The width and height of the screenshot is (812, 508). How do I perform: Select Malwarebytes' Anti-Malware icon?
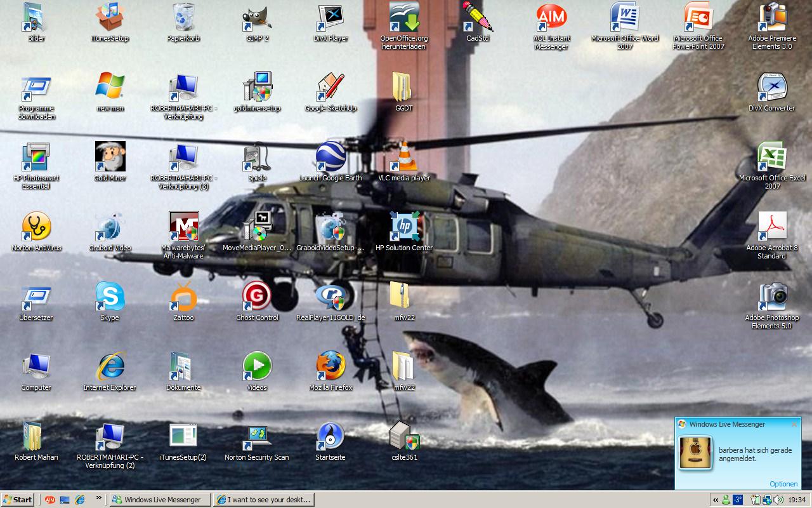[183, 227]
